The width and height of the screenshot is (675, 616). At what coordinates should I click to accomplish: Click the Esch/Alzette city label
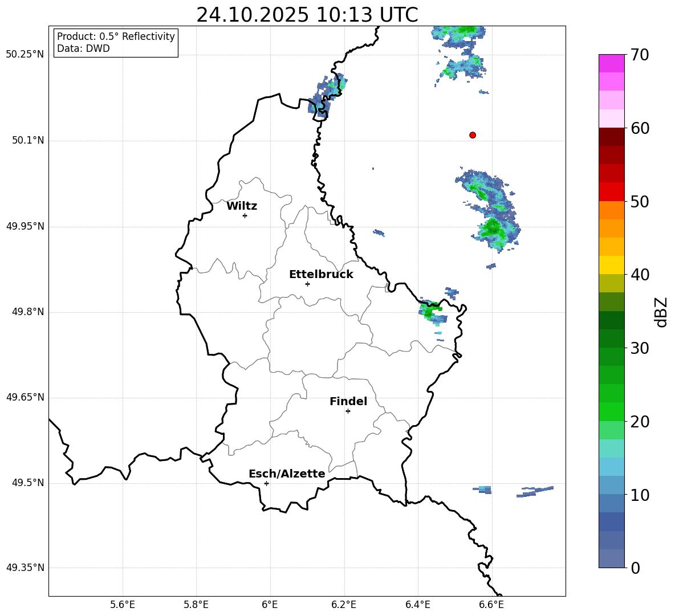coord(287,474)
